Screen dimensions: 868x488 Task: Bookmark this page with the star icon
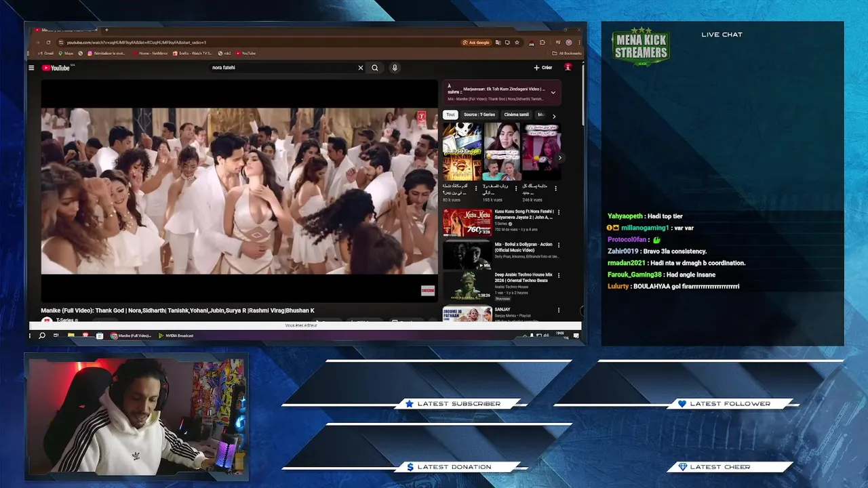click(x=517, y=42)
